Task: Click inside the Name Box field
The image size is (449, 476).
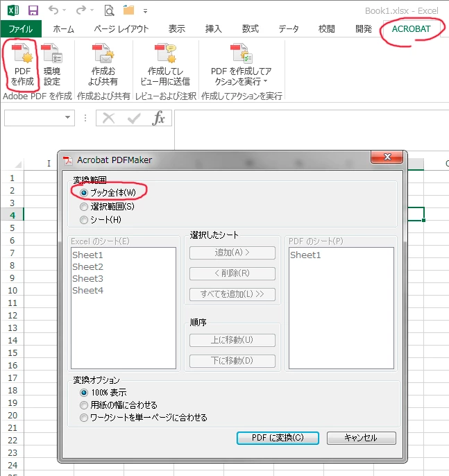Action: [x=33, y=118]
